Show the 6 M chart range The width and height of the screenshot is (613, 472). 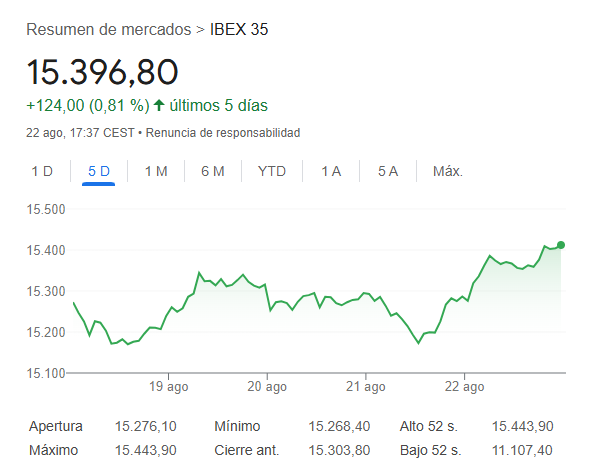pyautogui.click(x=212, y=171)
